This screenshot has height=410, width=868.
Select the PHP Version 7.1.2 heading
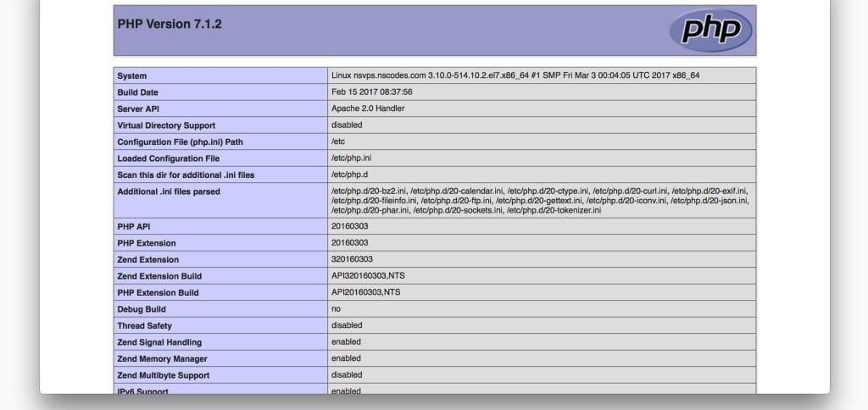pyautogui.click(x=170, y=25)
